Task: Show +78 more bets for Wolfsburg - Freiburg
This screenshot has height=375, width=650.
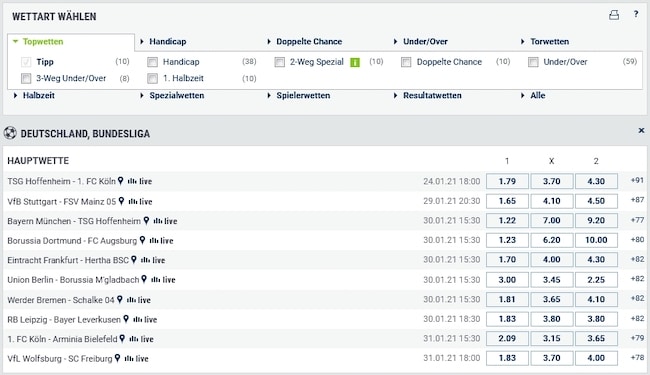Action: (x=637, y=357)
